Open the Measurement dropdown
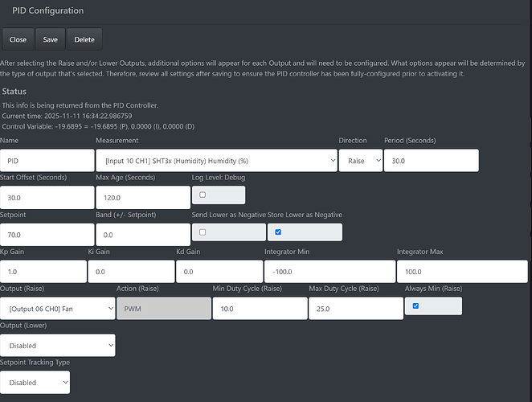 216,161
